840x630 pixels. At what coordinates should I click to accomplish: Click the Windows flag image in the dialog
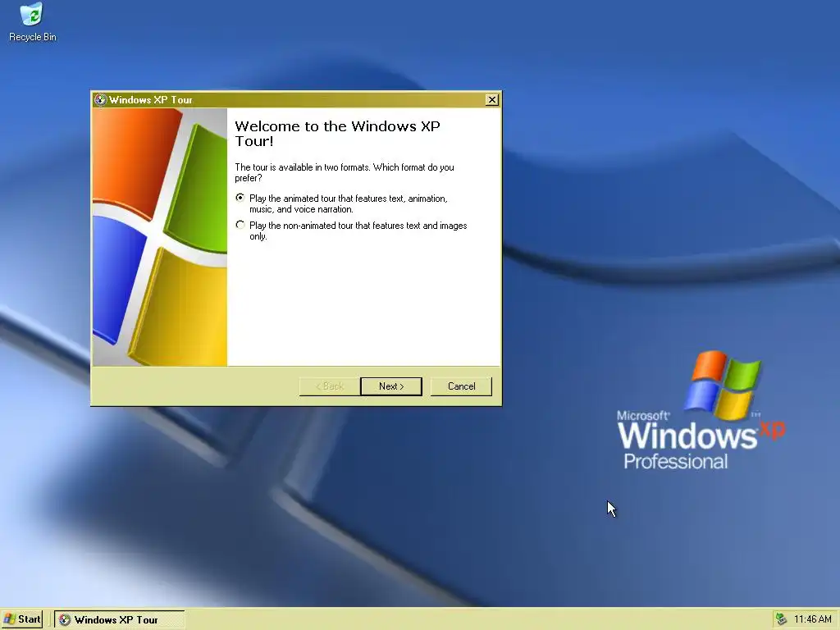click(160, 237)
